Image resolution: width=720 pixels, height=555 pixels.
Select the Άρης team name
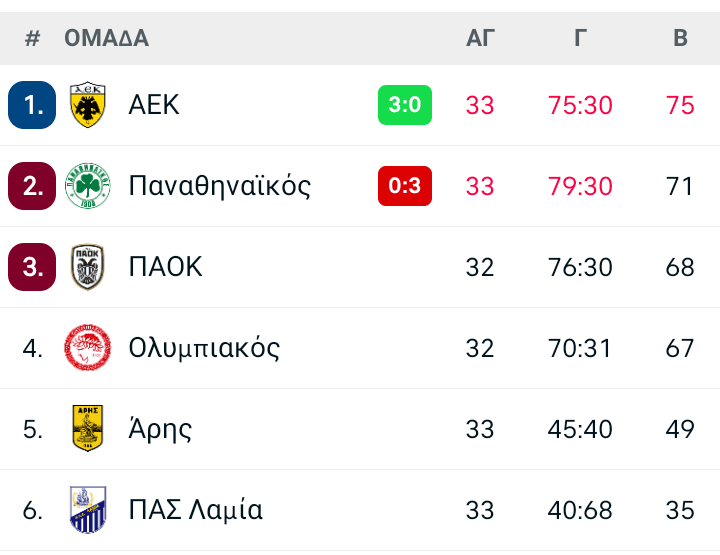(160, 429)
